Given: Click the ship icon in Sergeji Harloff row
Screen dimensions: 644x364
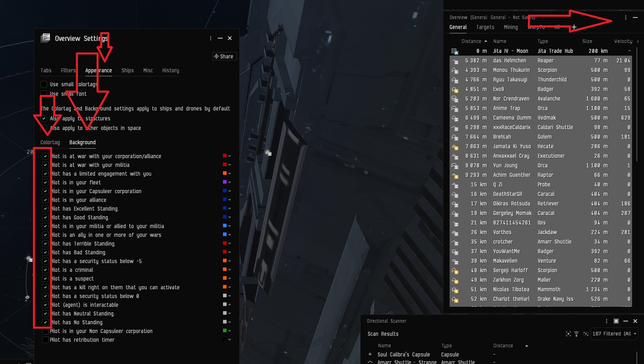Looking at the screenshot, I should coord(455,271).
